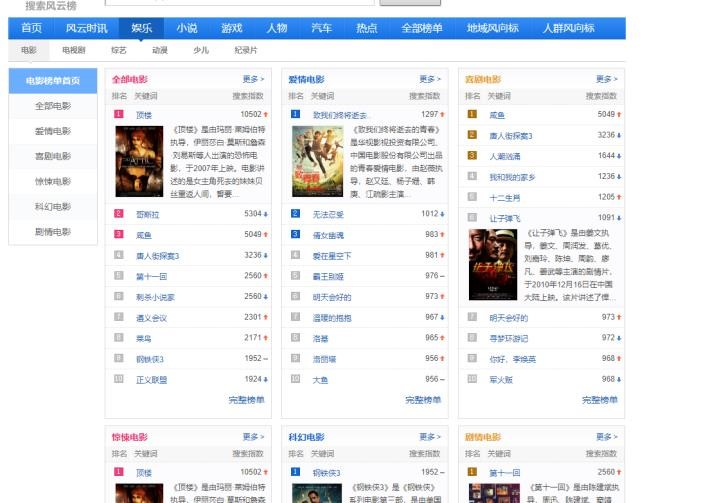The width and height of the screenshot is (708, 503).
Task: Open 致我们终将逝去 in the 爱情电影 list
Action: pyautogui.click(x=340, y=115)
